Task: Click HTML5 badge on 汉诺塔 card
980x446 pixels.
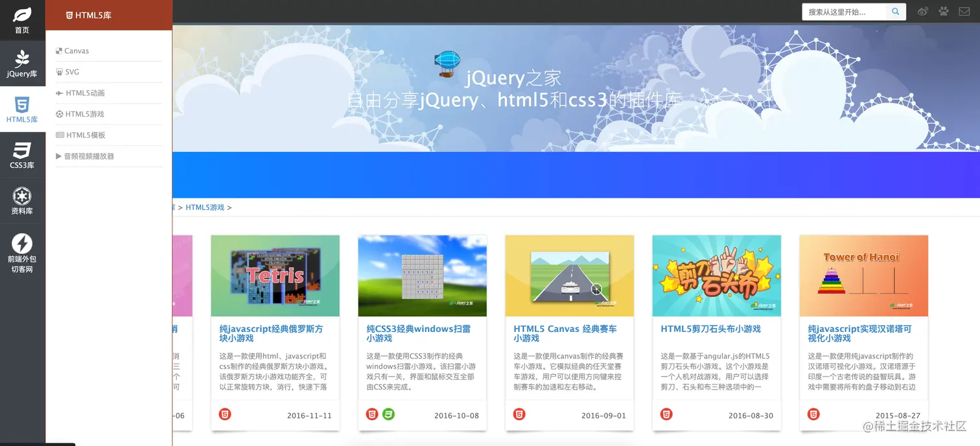Action: pos(813,414)
